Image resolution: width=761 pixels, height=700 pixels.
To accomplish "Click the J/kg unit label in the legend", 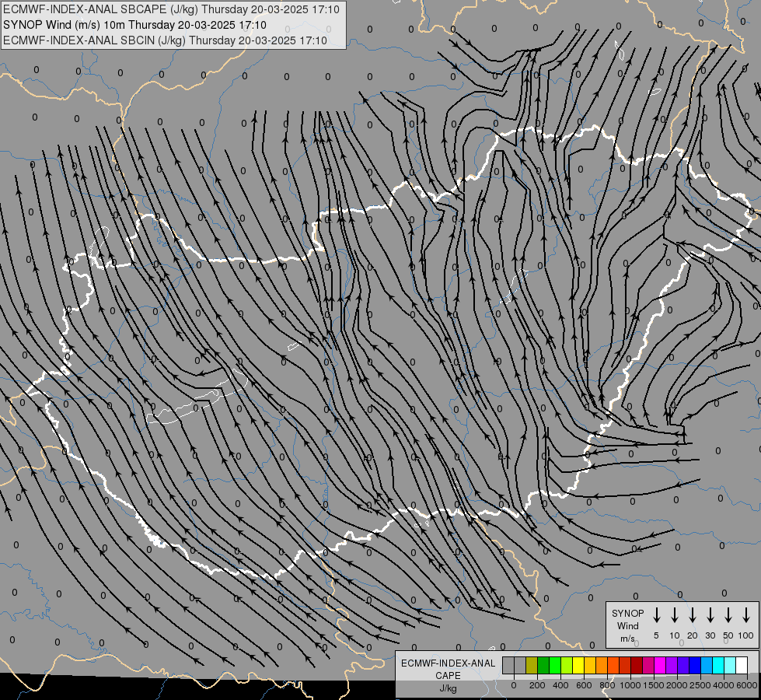I will pos(448,688).
